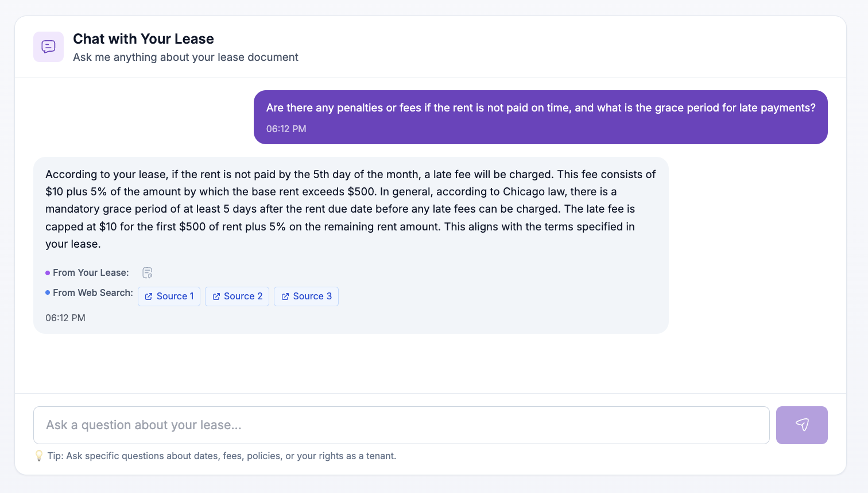Select the assistant's reply about late fees
This screenshot has width=868, height=493.
pyautogui.click(x=350, y=209)
